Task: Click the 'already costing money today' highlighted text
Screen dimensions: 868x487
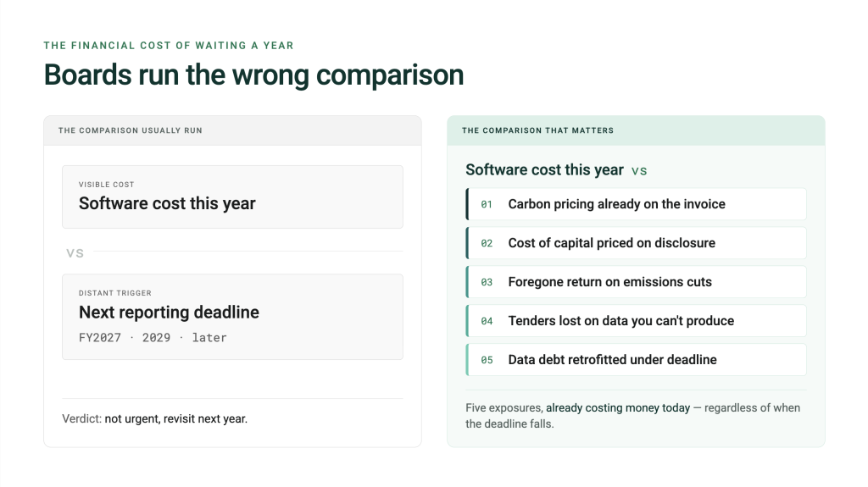Action: coord(618,408)
